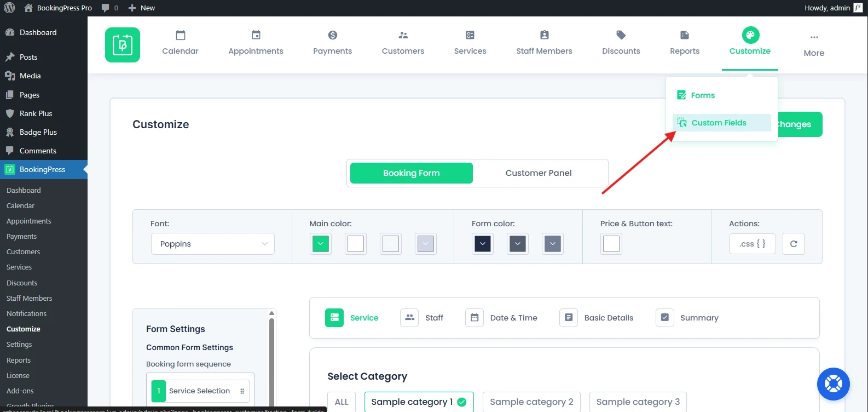This screenshot has width=868, height=412.
Task: Click the WordPress logo icon
Action: tap(9, 8)
